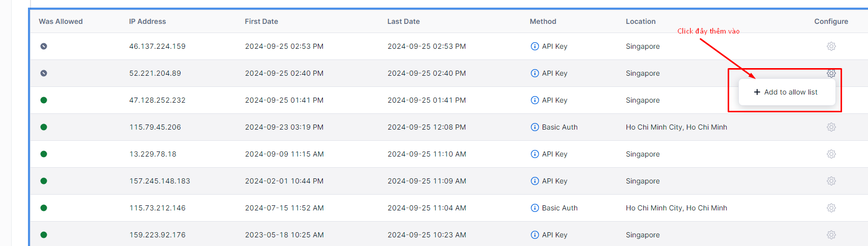The height and width of the screenshot is (246, 868).
Task: Click gear icon for 115.73.212.146 row
Action: point(831,208)
